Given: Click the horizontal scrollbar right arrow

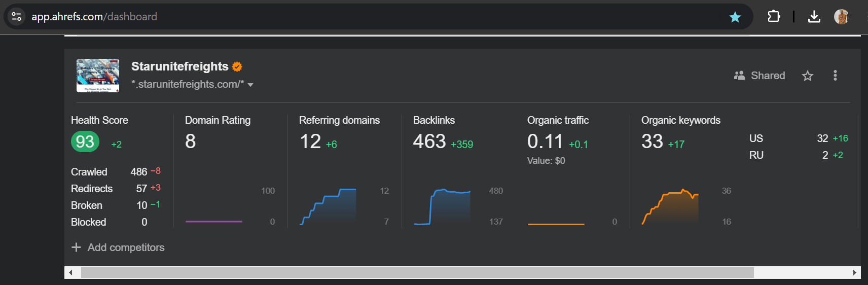Looking at the screenshot, I should (854, 273).
